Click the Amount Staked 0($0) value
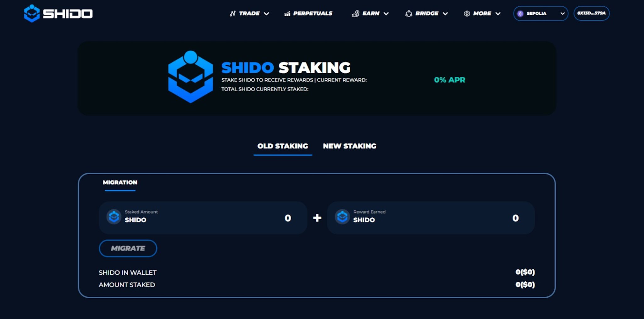The image size is (644, 319). 525,285
